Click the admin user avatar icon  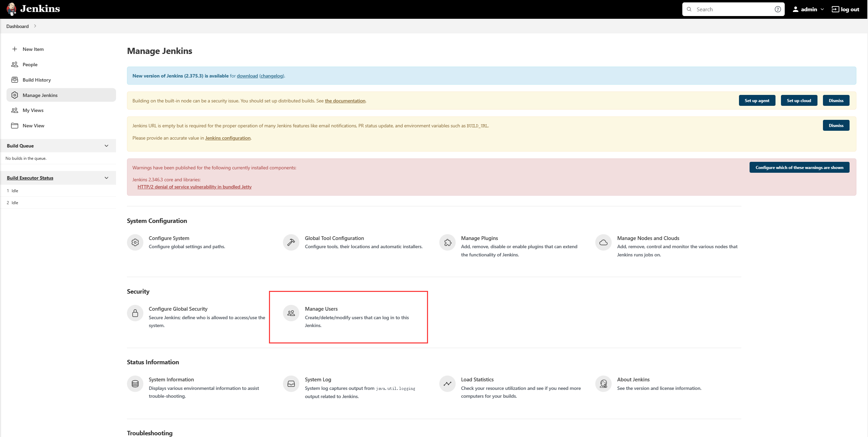coord(796,9)
